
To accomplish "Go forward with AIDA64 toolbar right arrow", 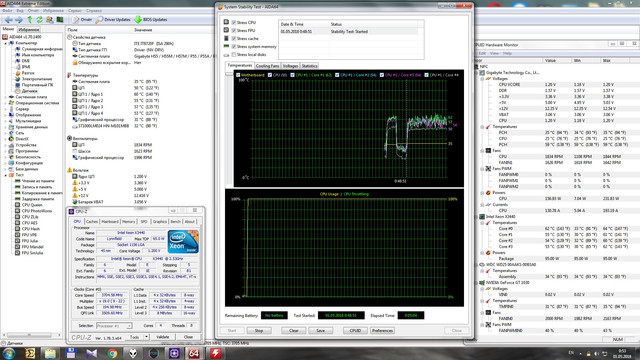I will (x=19, y=20).
